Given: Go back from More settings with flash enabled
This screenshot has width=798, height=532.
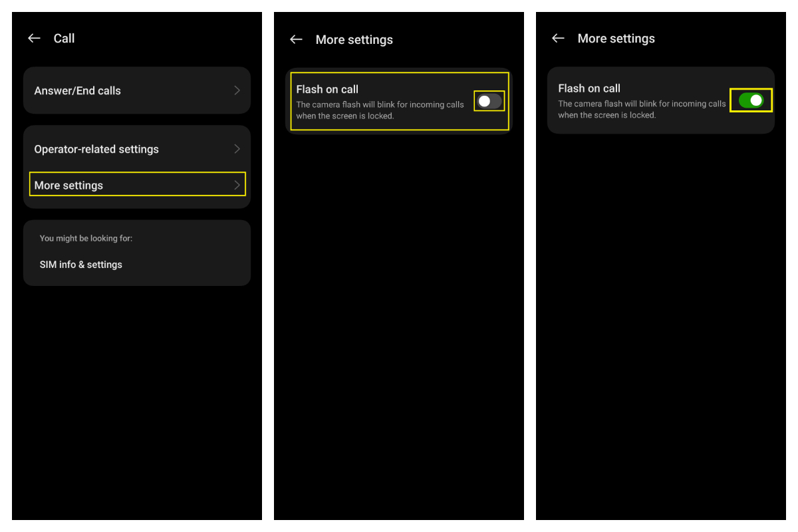Looking at the screenshot, I should (x=558, y=39).
